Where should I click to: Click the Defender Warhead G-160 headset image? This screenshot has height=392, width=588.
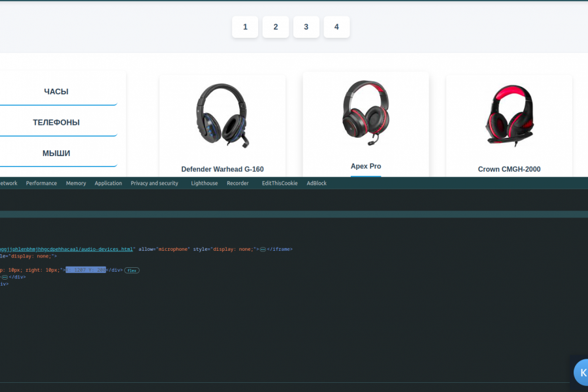tap(222, 116)
